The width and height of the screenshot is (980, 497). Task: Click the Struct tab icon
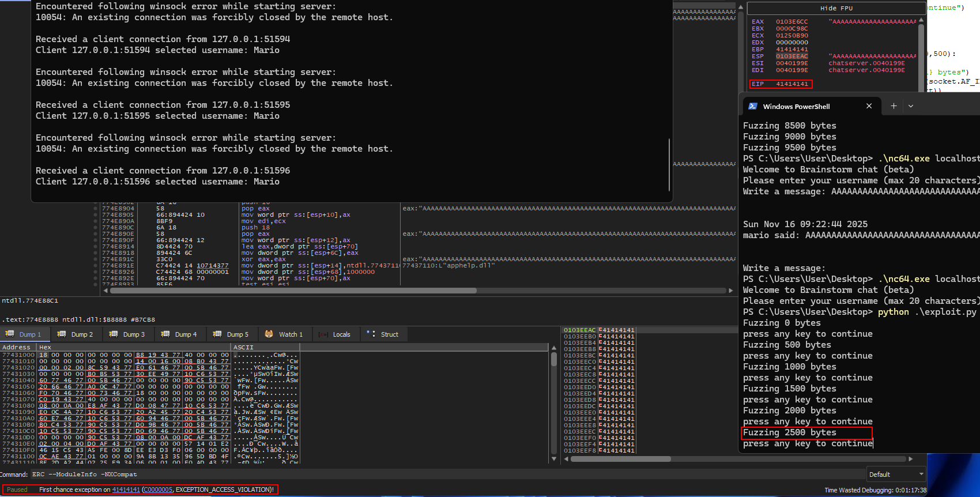coord(371,334)
